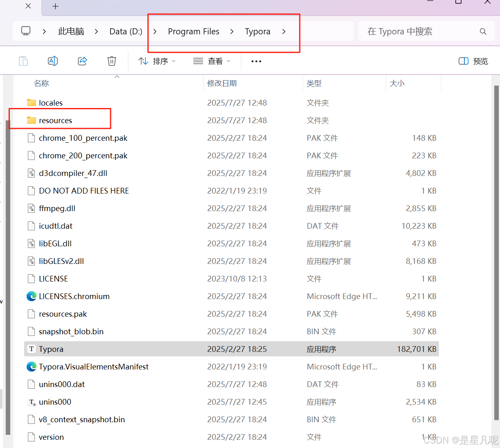Click the LICENSES.chromium Edge icon
The image size is (500, 448).
[x=32, y=296]
